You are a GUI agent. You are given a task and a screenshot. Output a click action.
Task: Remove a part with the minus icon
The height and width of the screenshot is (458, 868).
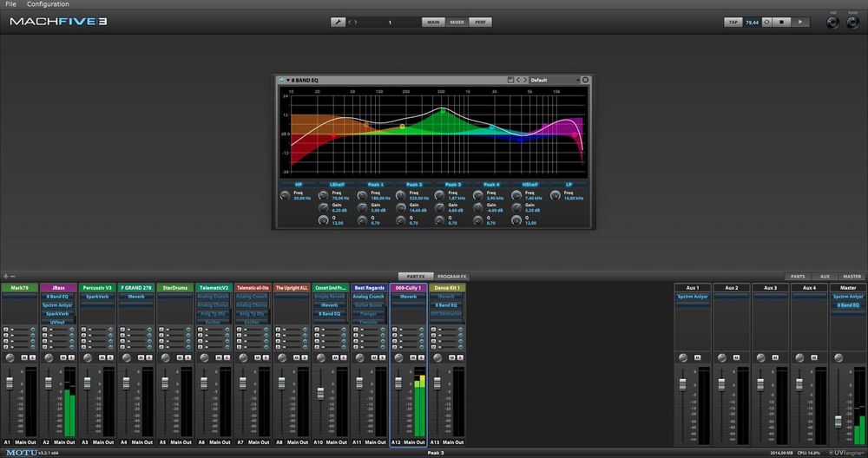[x=13, y=276]
